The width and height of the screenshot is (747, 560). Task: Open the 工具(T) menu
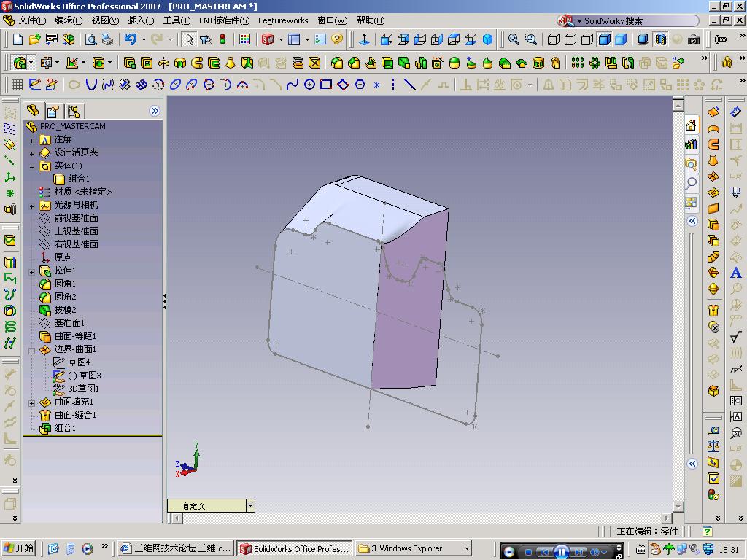click(x=177, y=20)
